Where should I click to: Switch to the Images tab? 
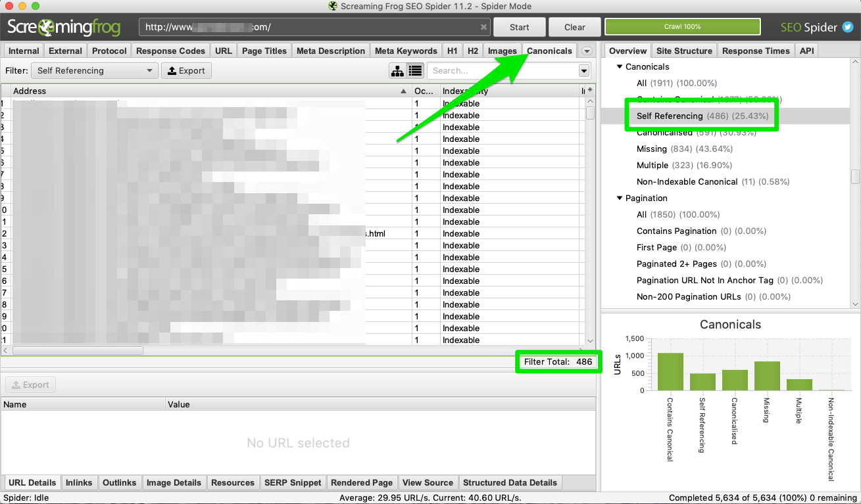click(x=502, y=50)
